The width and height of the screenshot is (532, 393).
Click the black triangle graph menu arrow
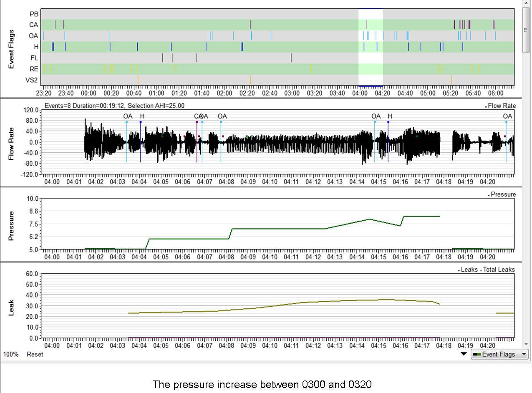[463, 354]
